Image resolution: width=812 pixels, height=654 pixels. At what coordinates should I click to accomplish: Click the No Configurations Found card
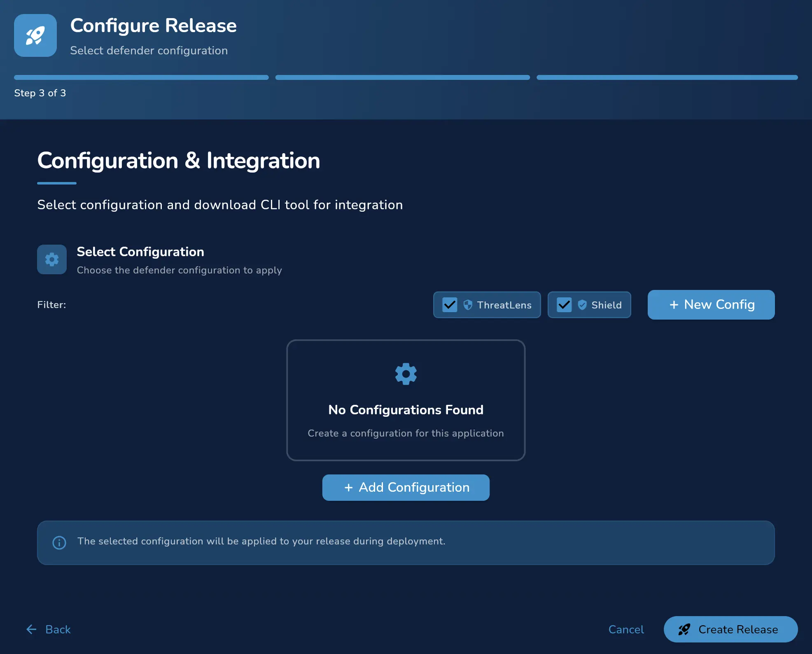point(406,400)
